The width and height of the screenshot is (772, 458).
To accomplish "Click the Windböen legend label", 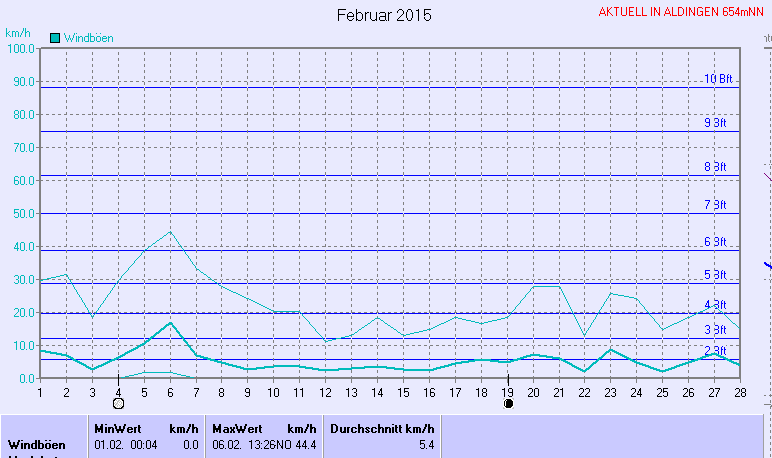I will (88, 38).
